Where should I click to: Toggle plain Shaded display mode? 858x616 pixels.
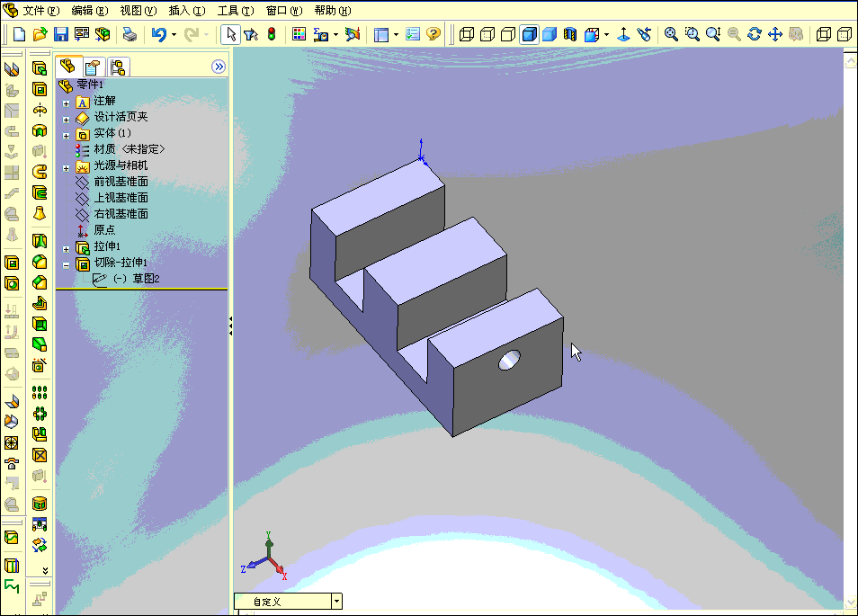[x=550, y=34]
